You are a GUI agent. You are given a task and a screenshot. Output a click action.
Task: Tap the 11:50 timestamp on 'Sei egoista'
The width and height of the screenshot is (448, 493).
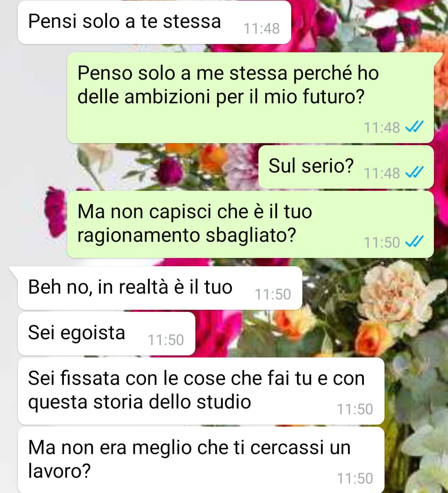166,340
